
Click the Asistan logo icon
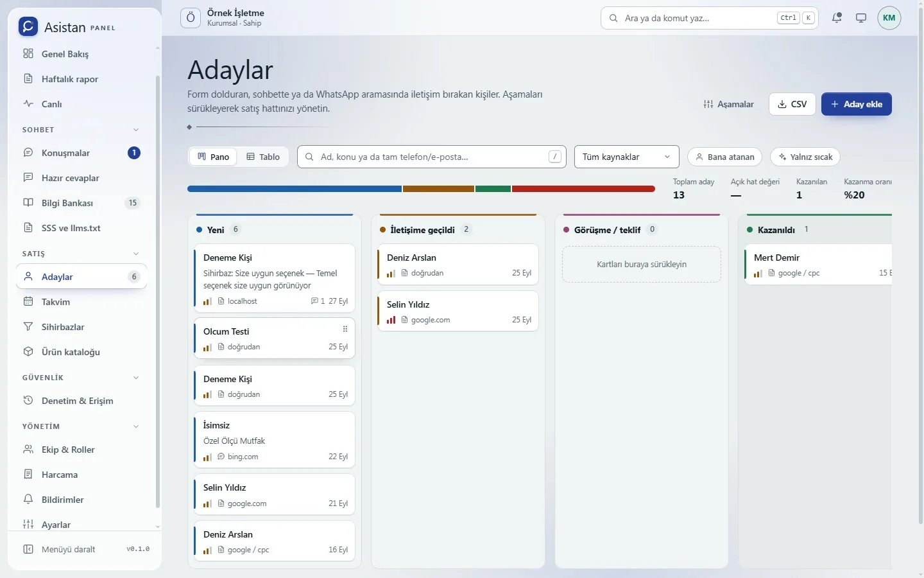(x=28, y=26)
